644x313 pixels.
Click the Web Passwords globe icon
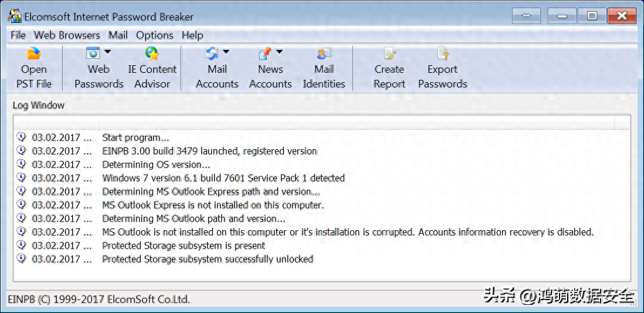tap(93, 53)
